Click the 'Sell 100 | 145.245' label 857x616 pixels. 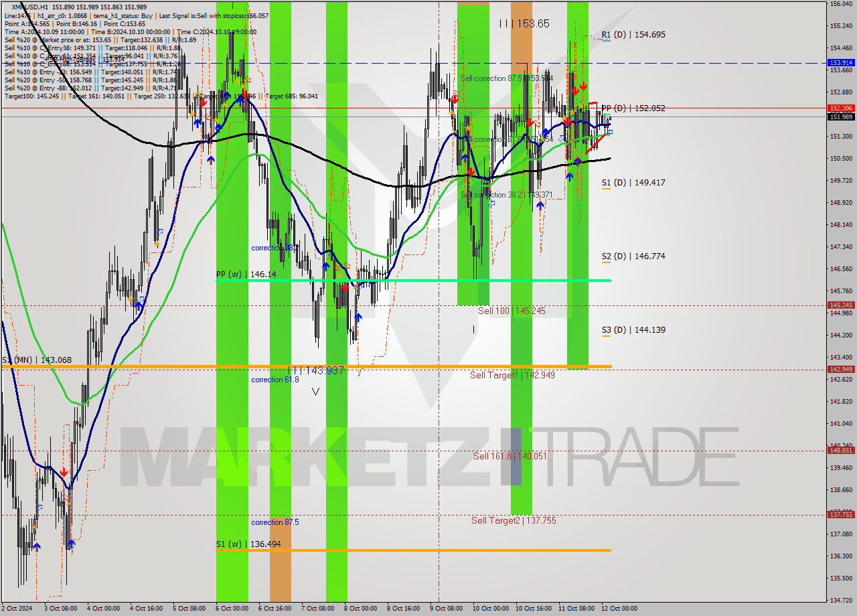tap(512, 311)
